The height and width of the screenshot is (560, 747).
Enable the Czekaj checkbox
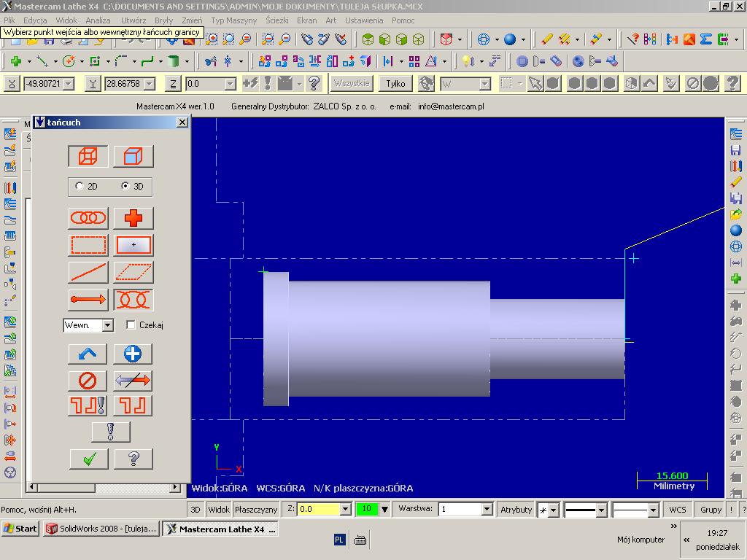(131, 324)
